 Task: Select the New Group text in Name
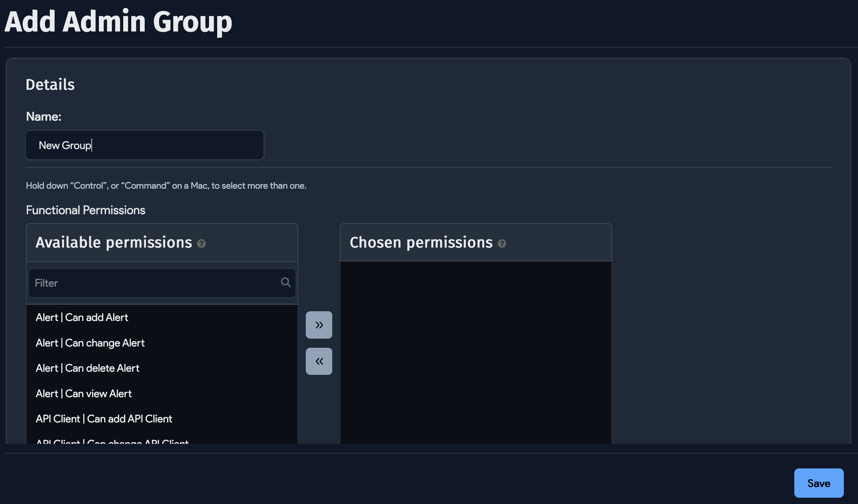coord(65,145)
